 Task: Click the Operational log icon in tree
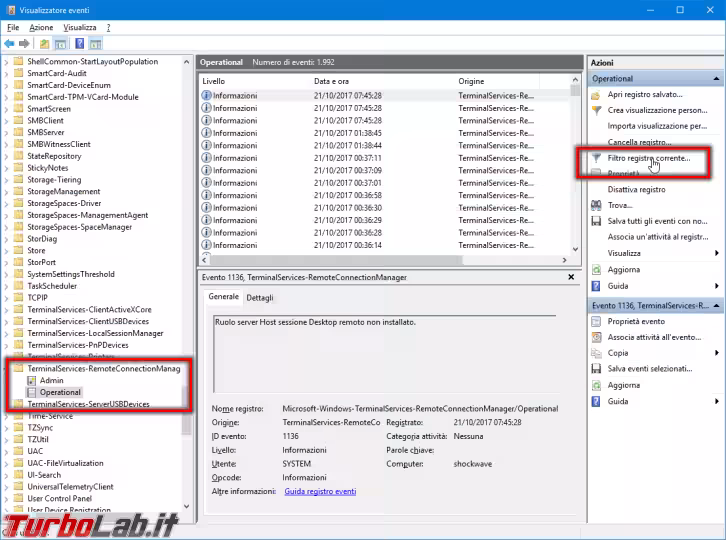[31, 392]
